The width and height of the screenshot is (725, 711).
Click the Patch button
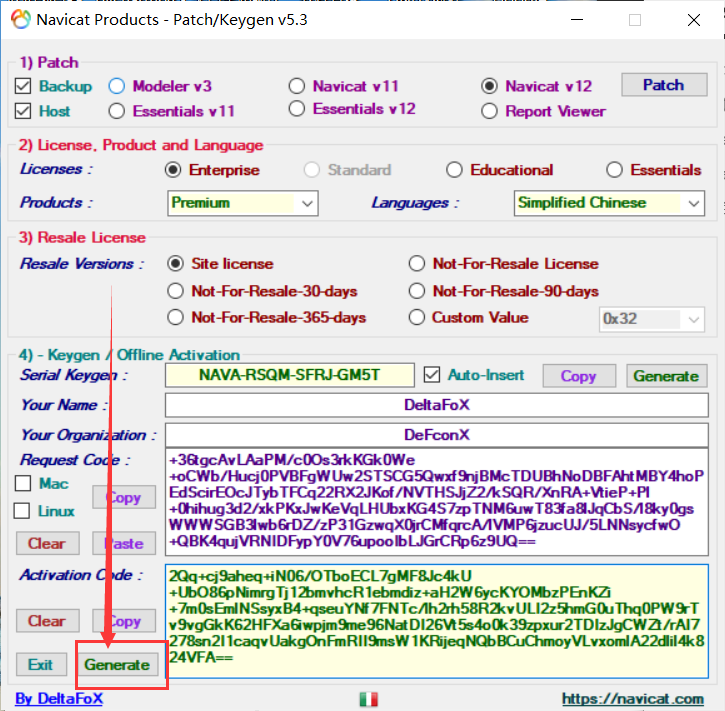tap(664, 85)
